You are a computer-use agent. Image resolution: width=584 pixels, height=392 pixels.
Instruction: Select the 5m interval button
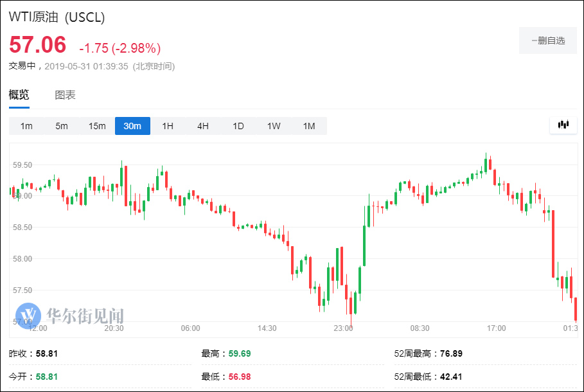click(x=62, y=126)
